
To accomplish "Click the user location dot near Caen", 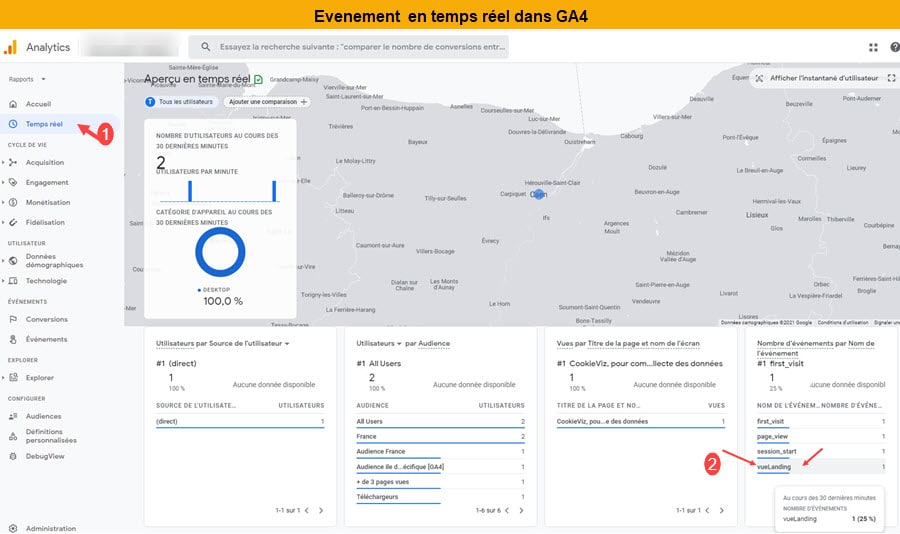I will point(538,194).
